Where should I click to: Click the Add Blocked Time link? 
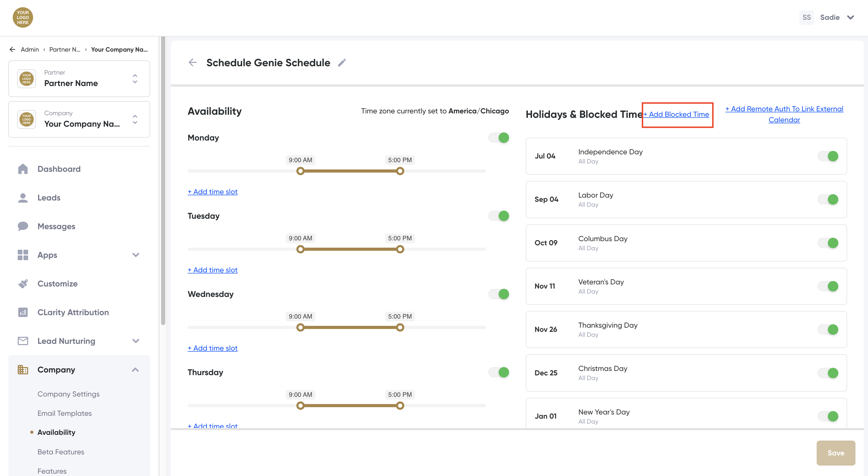(676, 114)
